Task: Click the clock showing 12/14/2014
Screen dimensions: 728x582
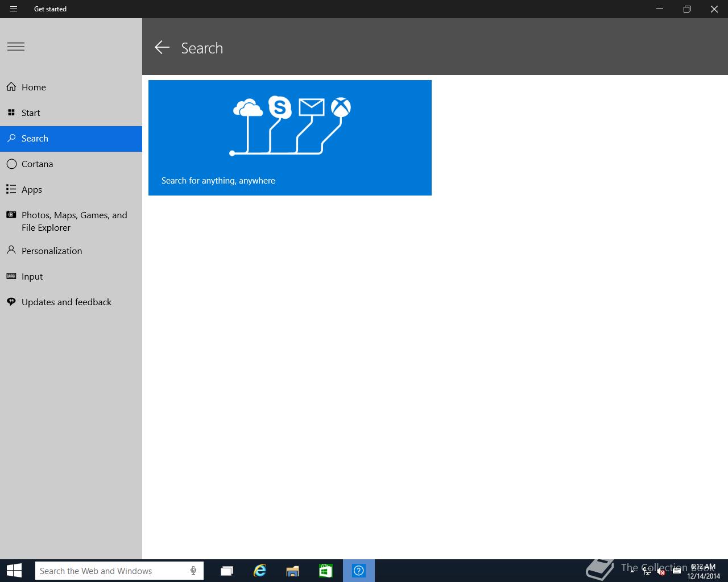Action: [x=703, y=571]
